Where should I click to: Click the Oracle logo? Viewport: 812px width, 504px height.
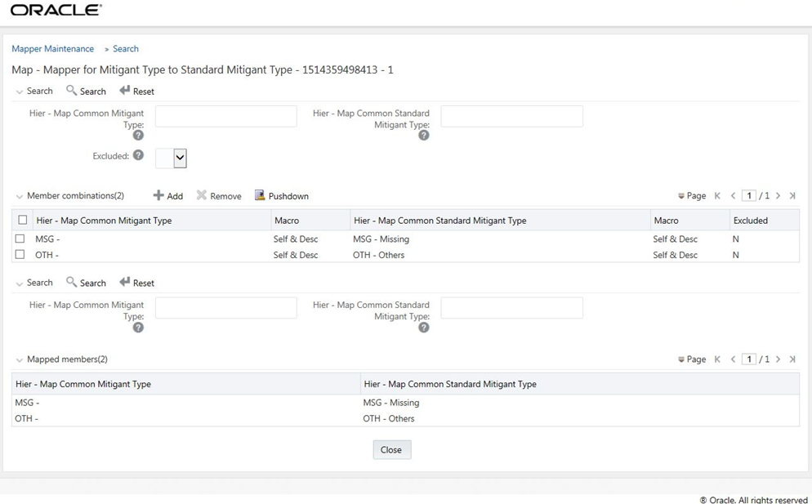click(56, 10)
